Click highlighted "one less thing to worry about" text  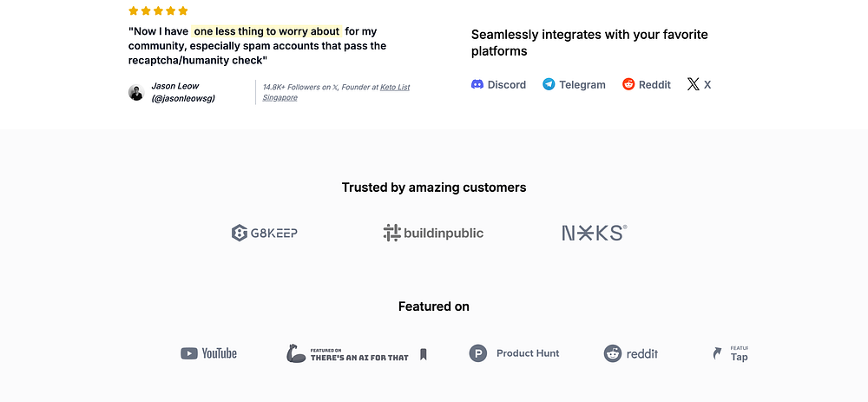[x=266, y=31]
